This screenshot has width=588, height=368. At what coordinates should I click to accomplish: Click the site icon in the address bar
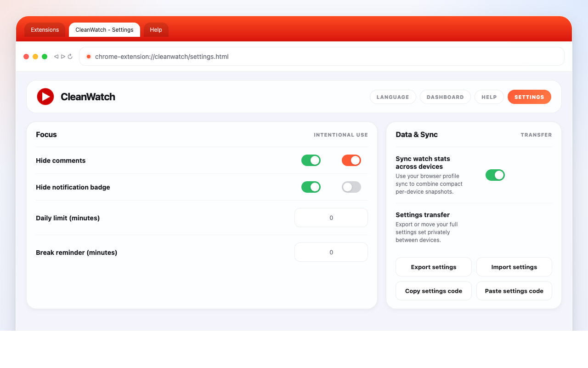[89, 57]
